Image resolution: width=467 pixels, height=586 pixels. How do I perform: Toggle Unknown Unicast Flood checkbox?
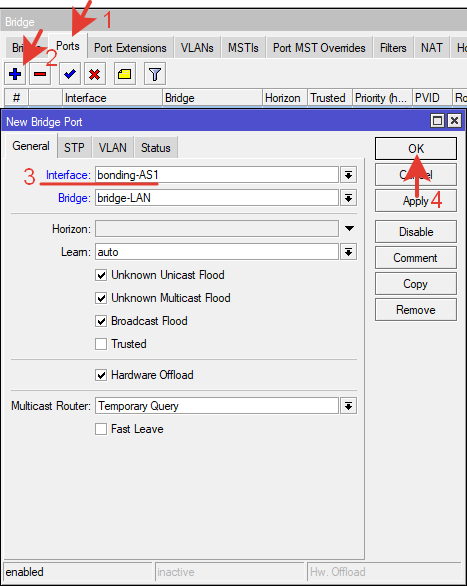[x=101, y=275]
